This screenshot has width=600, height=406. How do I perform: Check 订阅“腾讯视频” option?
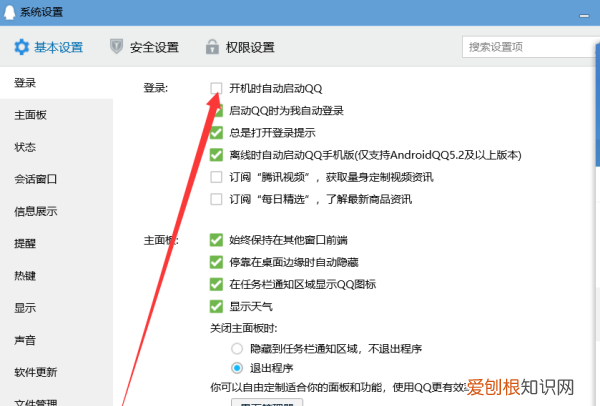[216, 177]
